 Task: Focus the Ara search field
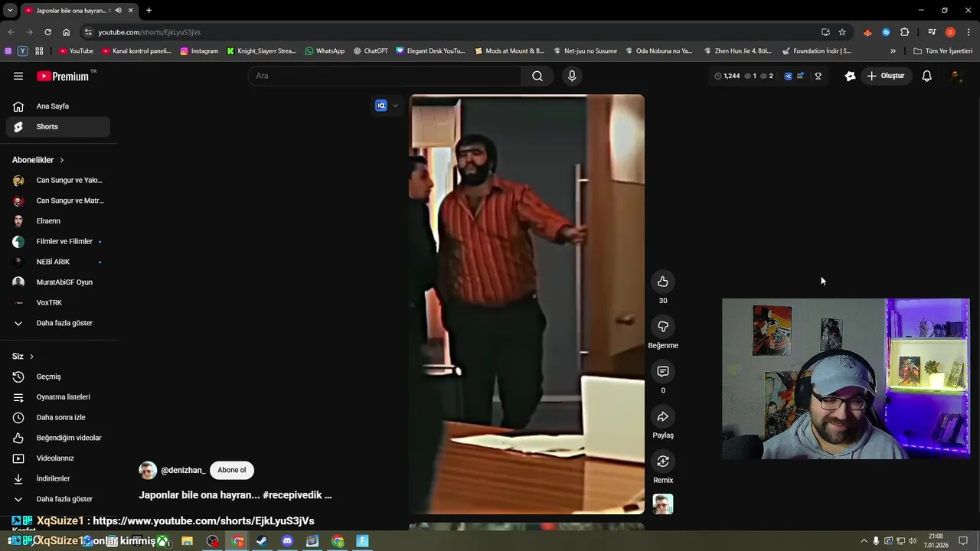[x=384, y=76]
